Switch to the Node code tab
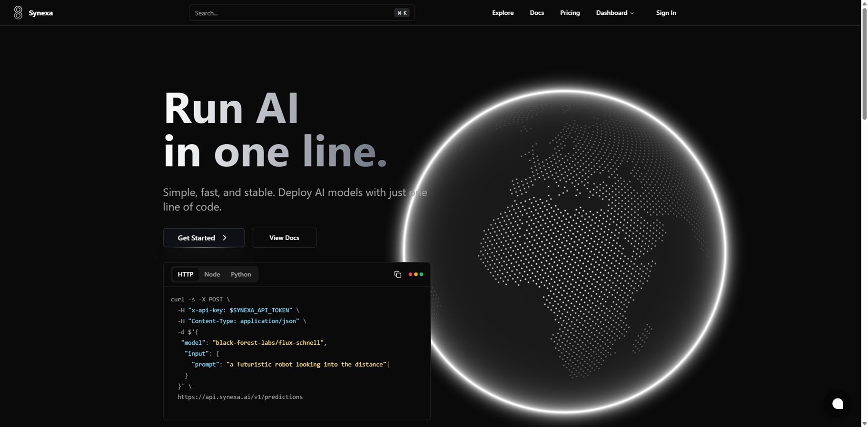This screenshot has height=427, width=868. (x=212, y=274)
